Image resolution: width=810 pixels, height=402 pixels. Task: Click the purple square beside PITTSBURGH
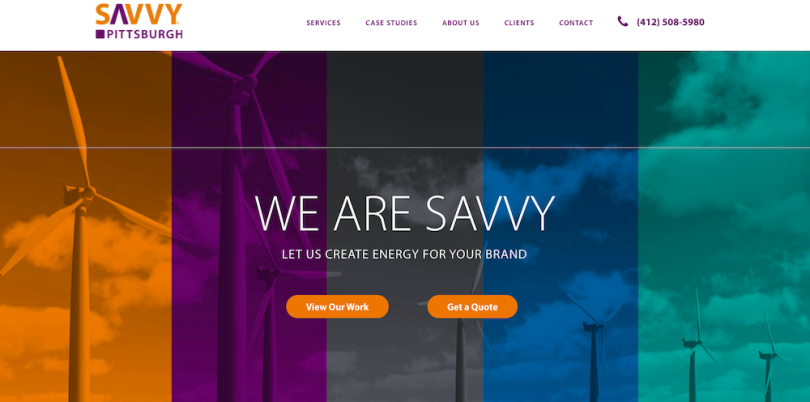(100, 34)
